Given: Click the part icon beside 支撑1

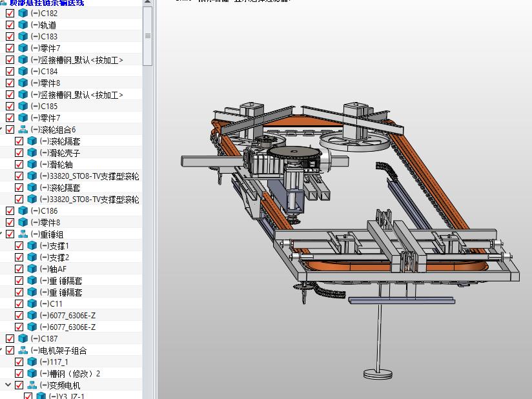Looking at the screenshot, I should point(32,245).
